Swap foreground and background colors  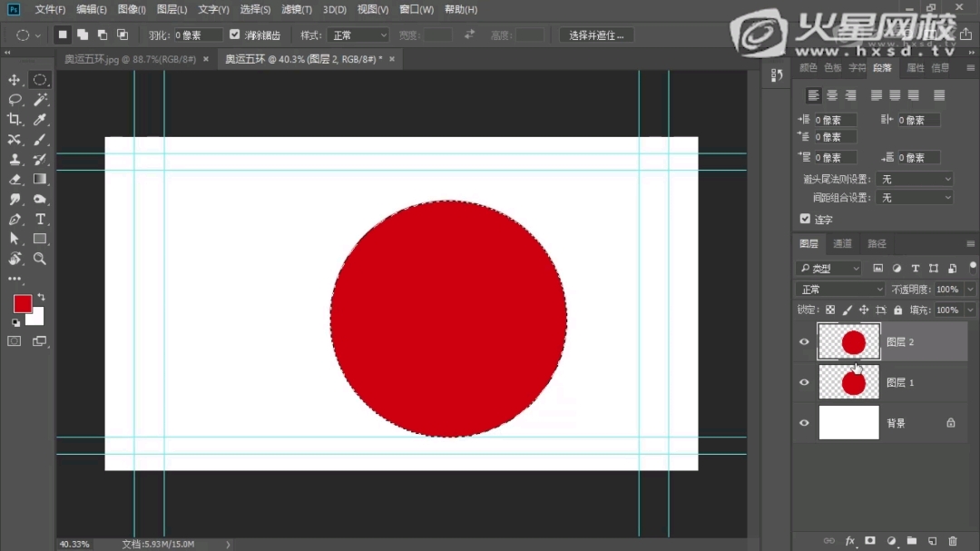(41, 297)
